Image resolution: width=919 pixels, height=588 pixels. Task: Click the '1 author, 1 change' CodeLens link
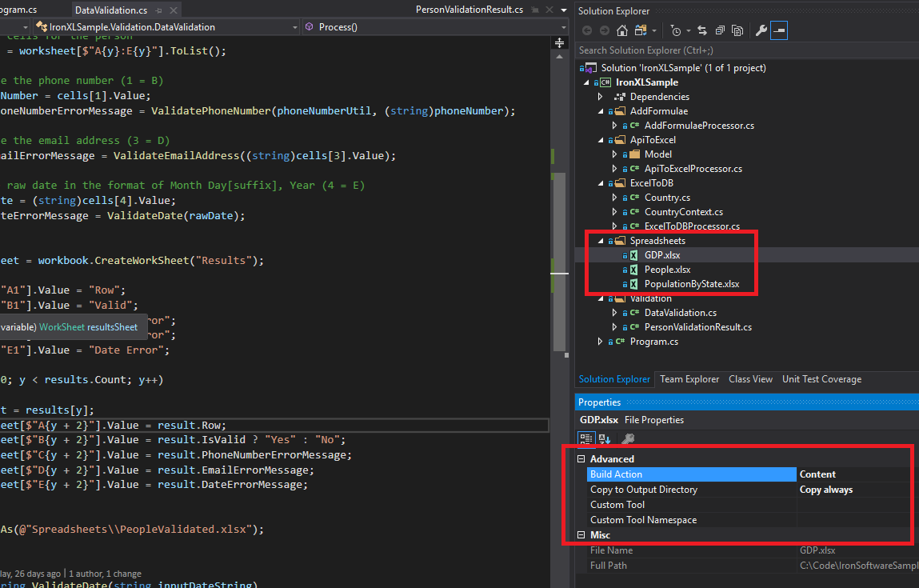[105, 574]
